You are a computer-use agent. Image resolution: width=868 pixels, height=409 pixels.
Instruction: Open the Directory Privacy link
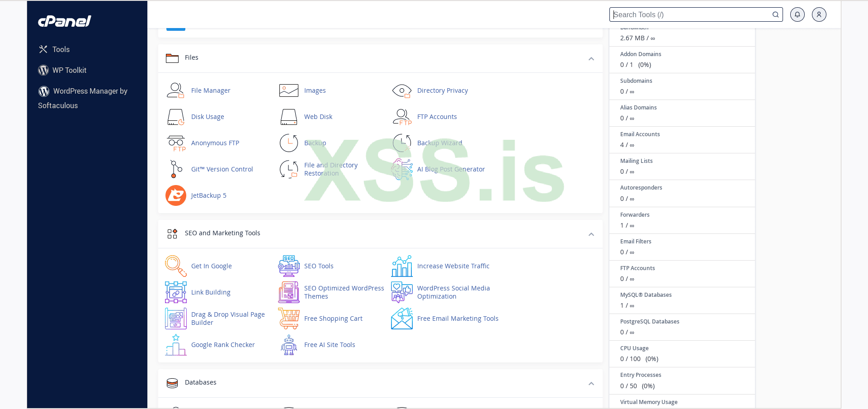(x=443, y=90)
